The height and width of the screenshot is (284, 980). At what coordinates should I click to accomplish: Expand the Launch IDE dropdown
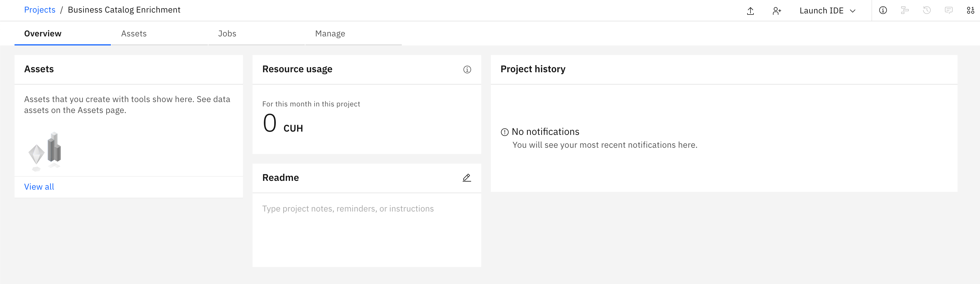[x=827, y=11]
